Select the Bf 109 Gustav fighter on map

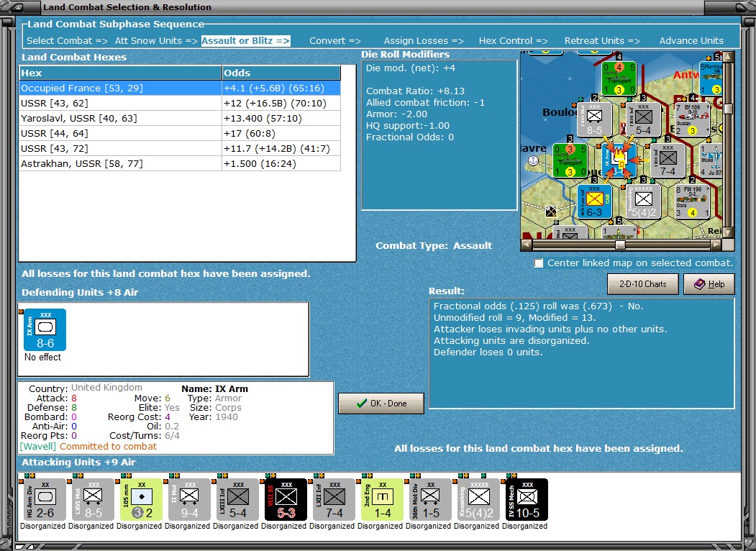pos(693,119)
